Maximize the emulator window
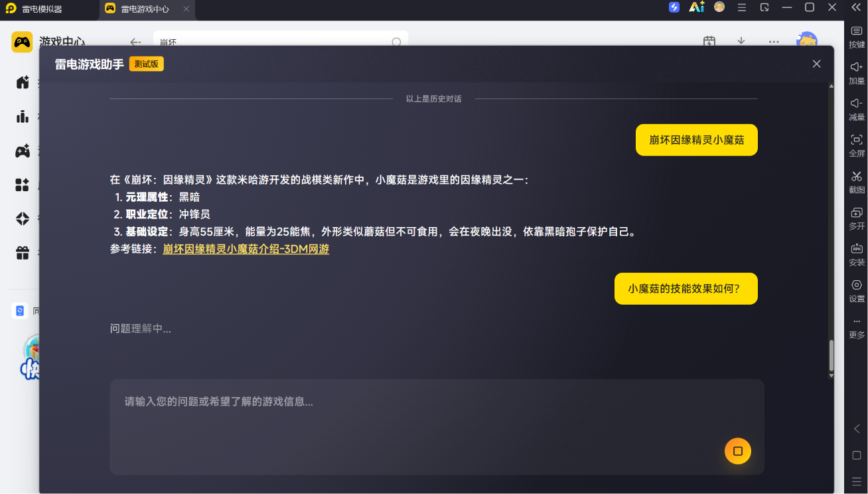 [810, 7]
